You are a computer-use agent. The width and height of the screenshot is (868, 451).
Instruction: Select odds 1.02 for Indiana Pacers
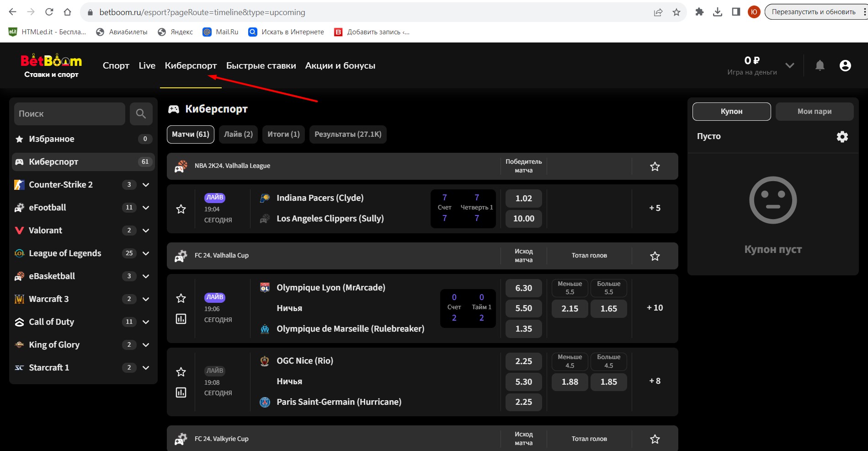(x=523, y=199)
